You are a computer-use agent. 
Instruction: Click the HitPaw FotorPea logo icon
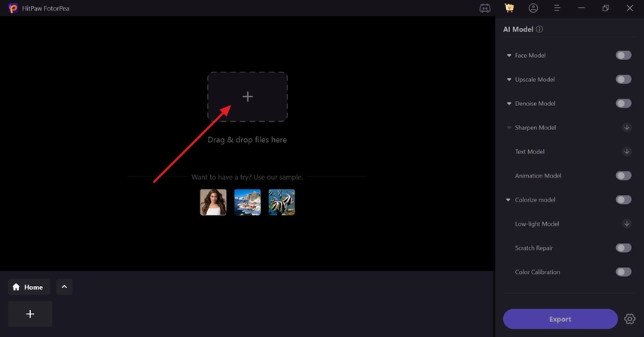click(x=13, y=8)
